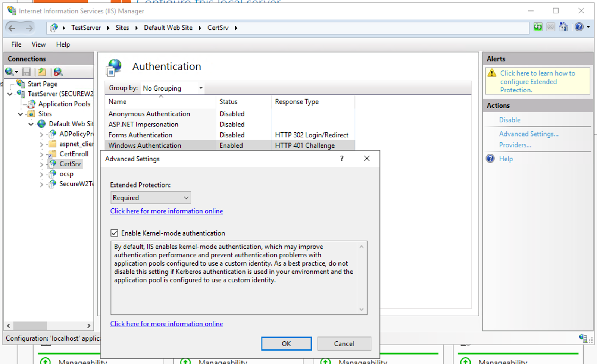This screenshot has height=364, width=597.
Task: Open the Help menu
Action: click(63, 44)
